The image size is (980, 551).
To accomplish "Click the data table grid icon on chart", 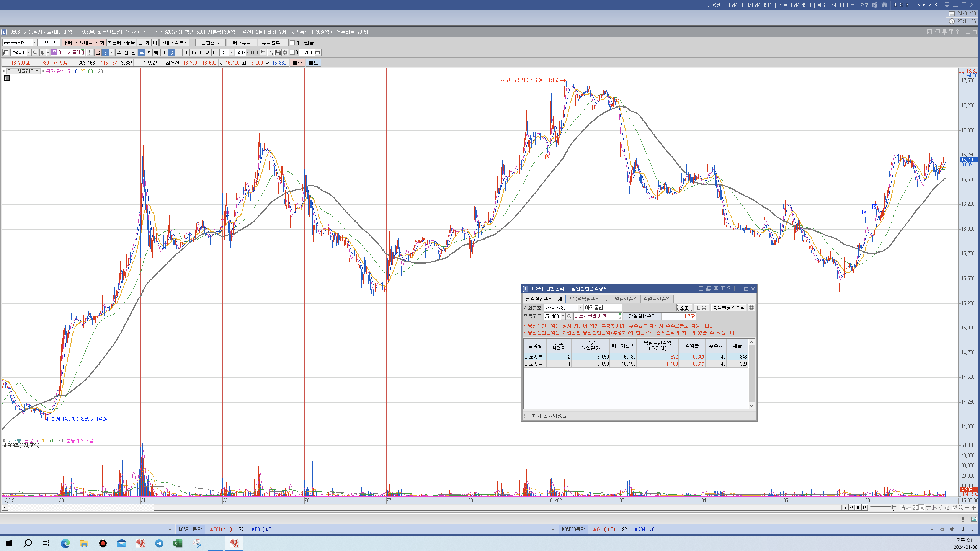I will click(7, 78).
